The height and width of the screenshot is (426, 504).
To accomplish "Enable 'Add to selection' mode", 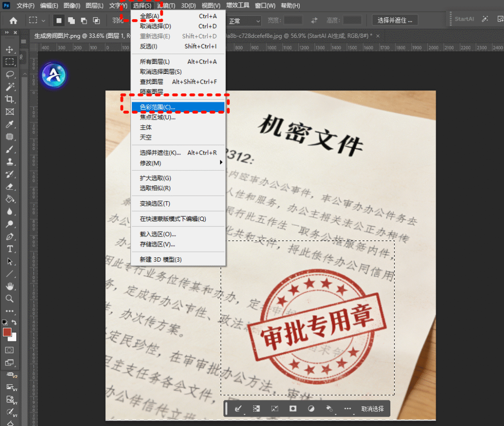I will click(x=71, y=21).
